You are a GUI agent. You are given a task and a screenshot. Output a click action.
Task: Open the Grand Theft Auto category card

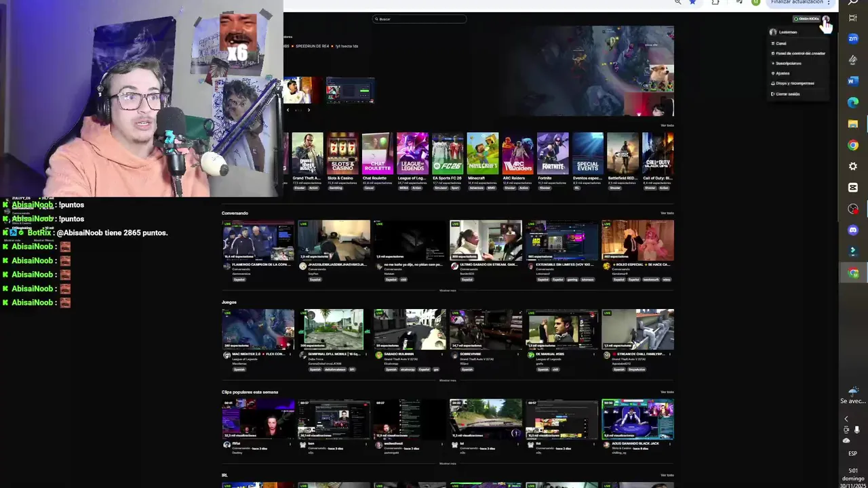coord(307,154)
